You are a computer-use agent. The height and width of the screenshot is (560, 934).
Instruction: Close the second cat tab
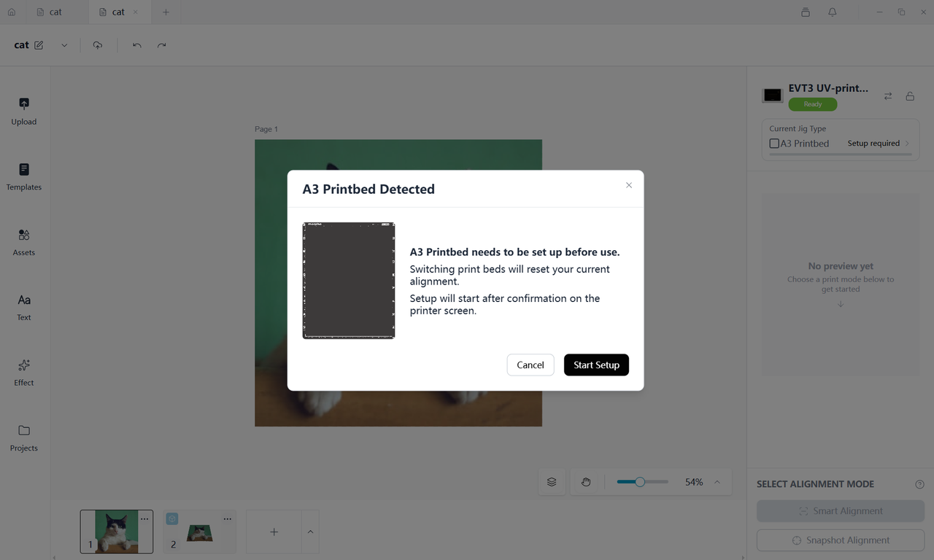pos(135,12)
